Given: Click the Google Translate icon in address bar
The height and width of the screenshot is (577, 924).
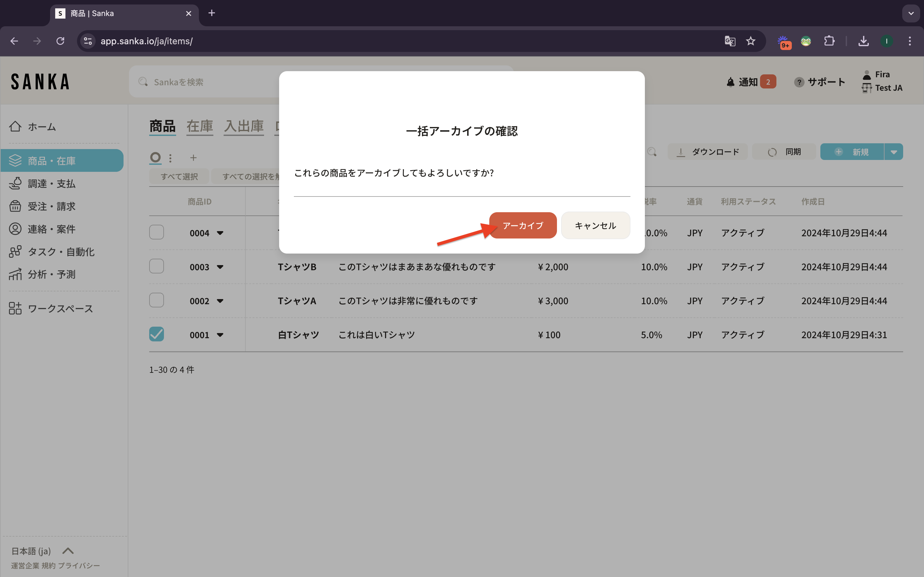Looking at the screenshot, I should (730, 41).
